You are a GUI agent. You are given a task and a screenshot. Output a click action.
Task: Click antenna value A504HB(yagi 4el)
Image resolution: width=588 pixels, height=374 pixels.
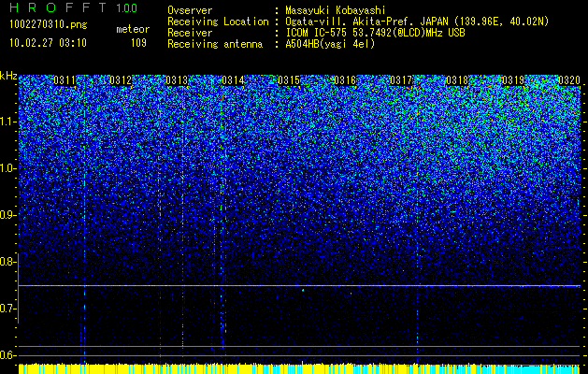coord(330,44)
